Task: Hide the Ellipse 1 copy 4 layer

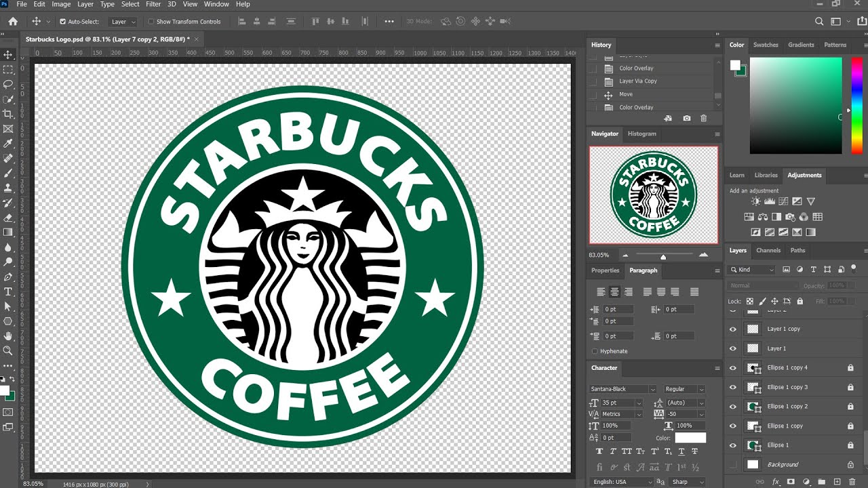Action: 732,368
